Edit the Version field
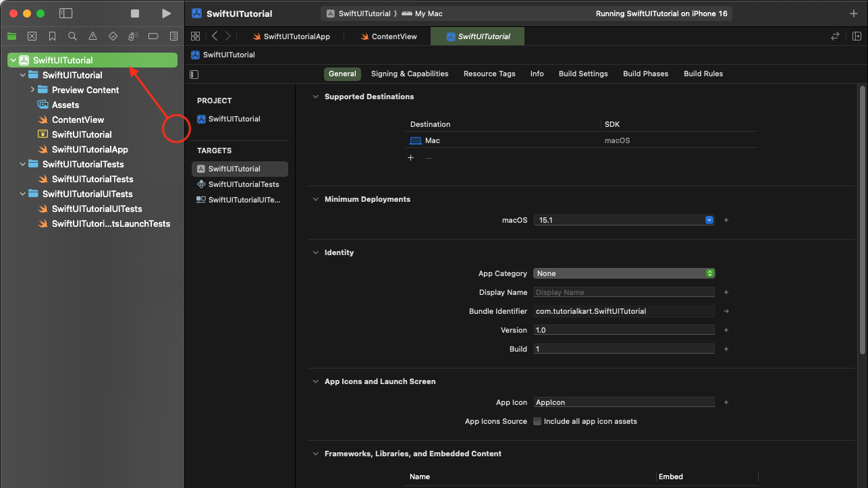 pos(624,330)
